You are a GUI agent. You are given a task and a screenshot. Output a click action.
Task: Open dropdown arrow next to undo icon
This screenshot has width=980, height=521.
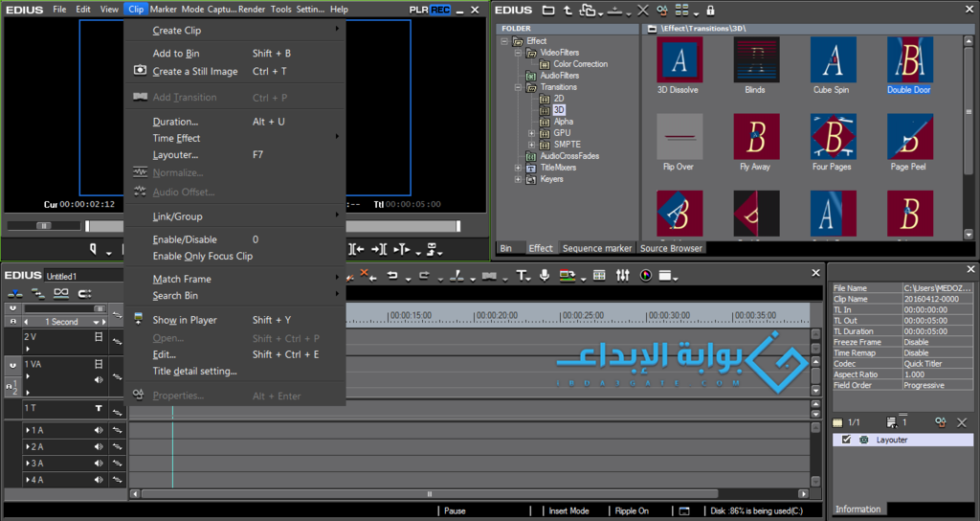[408, 279]
